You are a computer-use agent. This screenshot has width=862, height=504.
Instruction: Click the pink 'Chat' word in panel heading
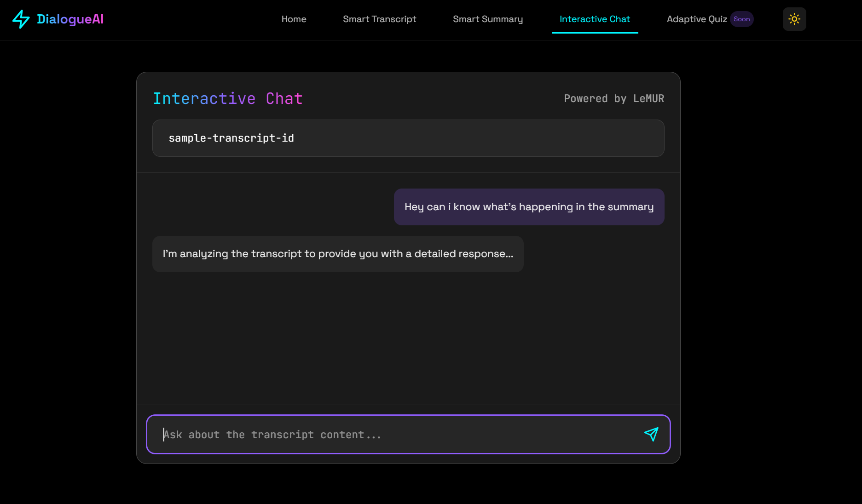pyautogui.click(x=284, y=99)
